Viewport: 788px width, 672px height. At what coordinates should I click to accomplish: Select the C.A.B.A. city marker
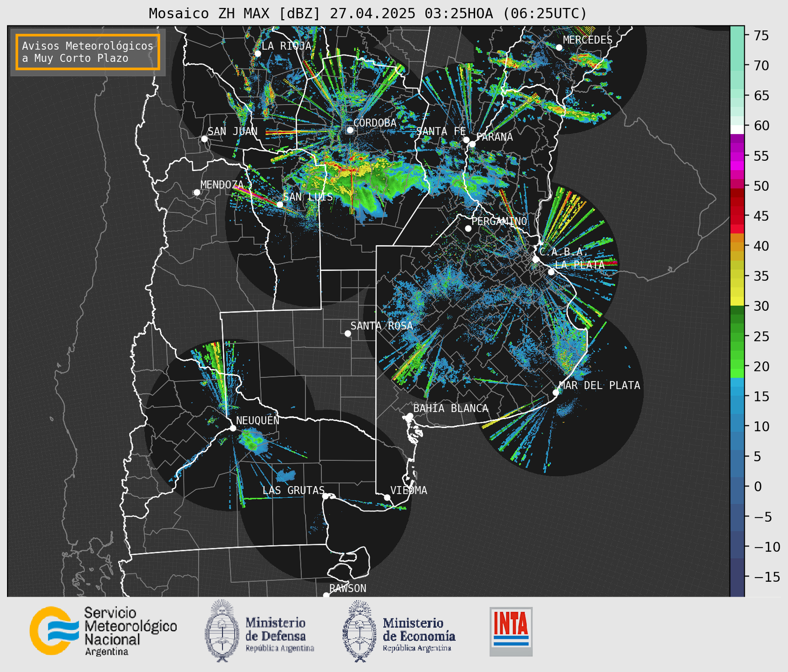point(536,259)
